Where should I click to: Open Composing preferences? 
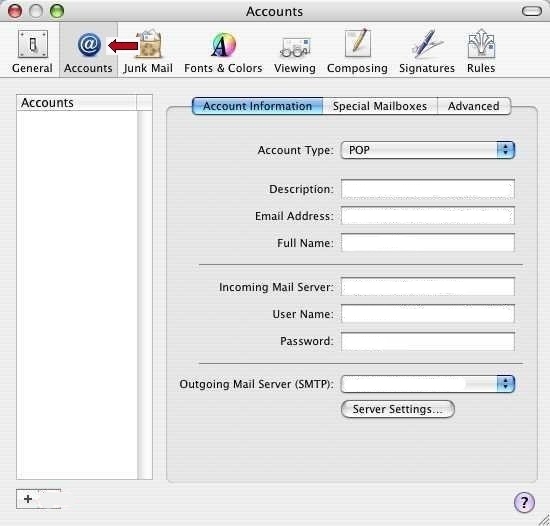click(x=357, y=52)
